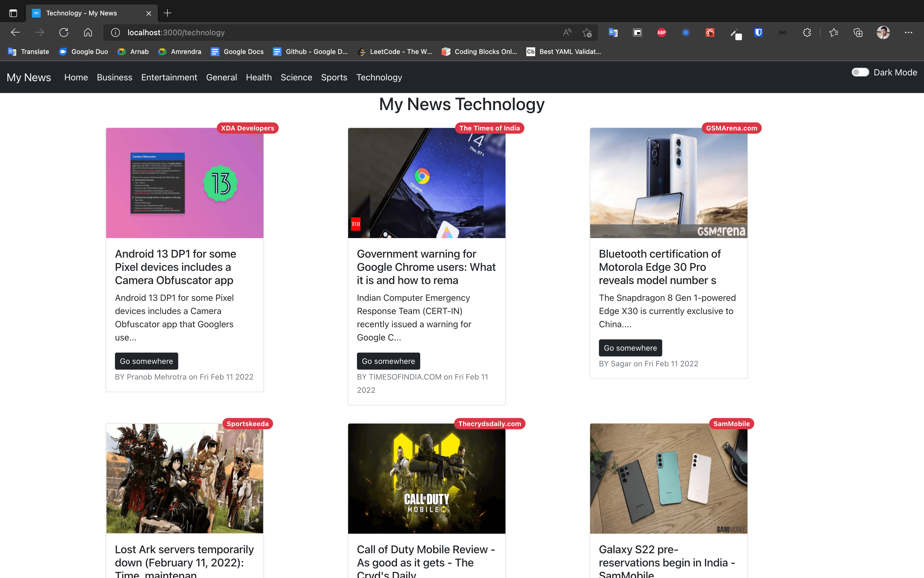The height and width of the screenshot is (578, 924).
Task: Open the Google Docs bookmark
Action: 237,52
